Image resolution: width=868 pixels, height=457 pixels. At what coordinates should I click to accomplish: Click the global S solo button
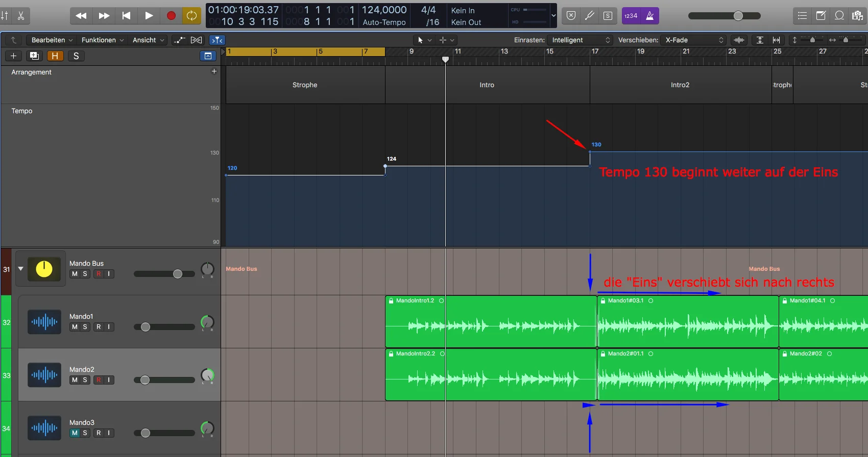pos(76,56)
